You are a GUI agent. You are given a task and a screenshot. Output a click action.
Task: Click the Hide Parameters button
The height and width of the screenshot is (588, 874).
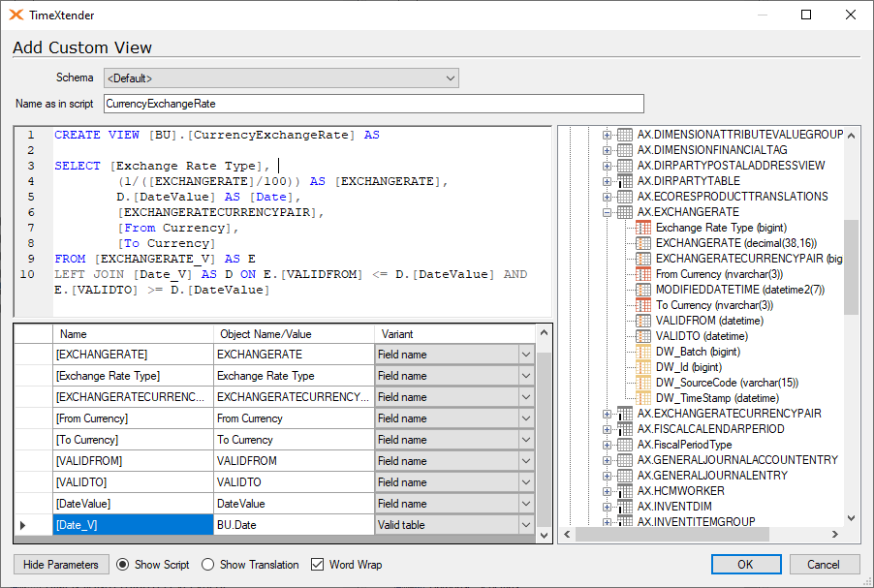pos(61,565)
